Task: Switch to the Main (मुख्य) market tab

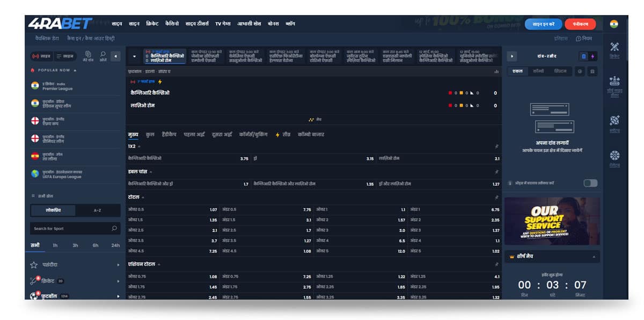Action: click(x=133, y=134)
